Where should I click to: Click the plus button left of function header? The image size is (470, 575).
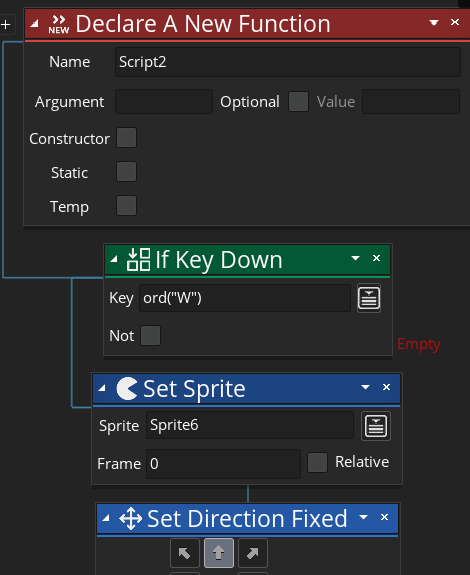pyautogui.click(x=5, y=25)
